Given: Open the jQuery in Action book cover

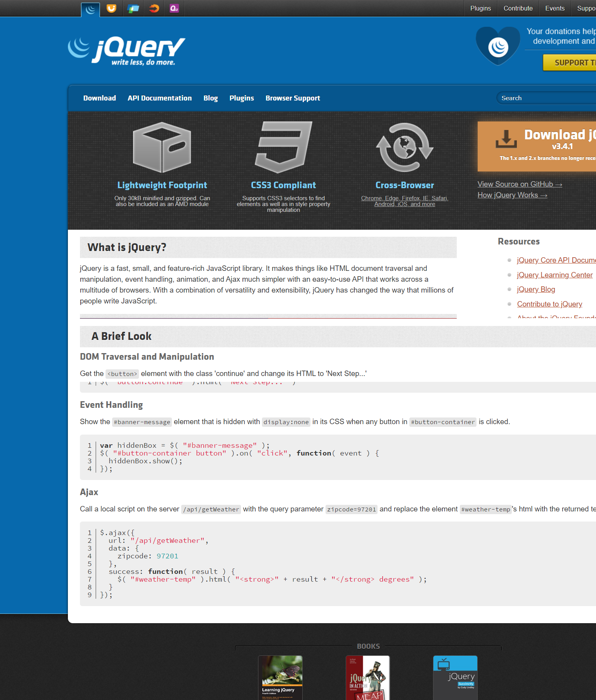Looking at the screenshot, I should (367, 677).
